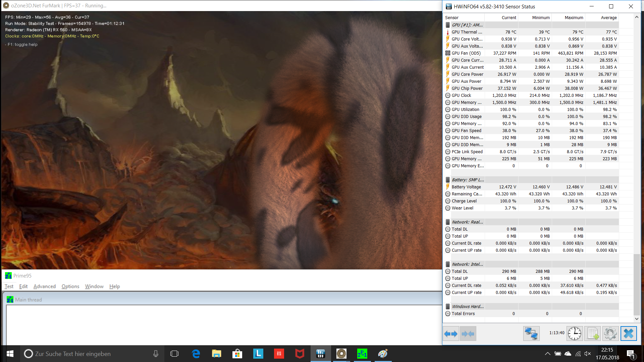Open Task View from the taskbar
Viewport: 644px width, 362px height.
point(174,354)
